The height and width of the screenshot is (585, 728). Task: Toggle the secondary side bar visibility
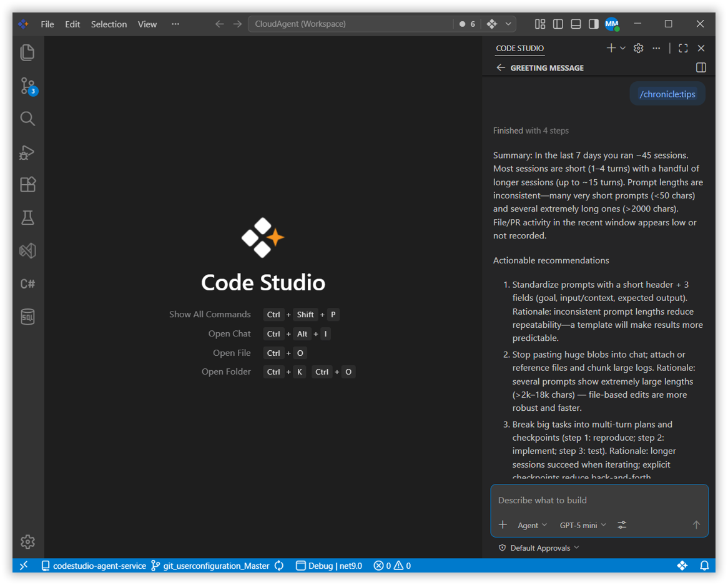point(593,24)
